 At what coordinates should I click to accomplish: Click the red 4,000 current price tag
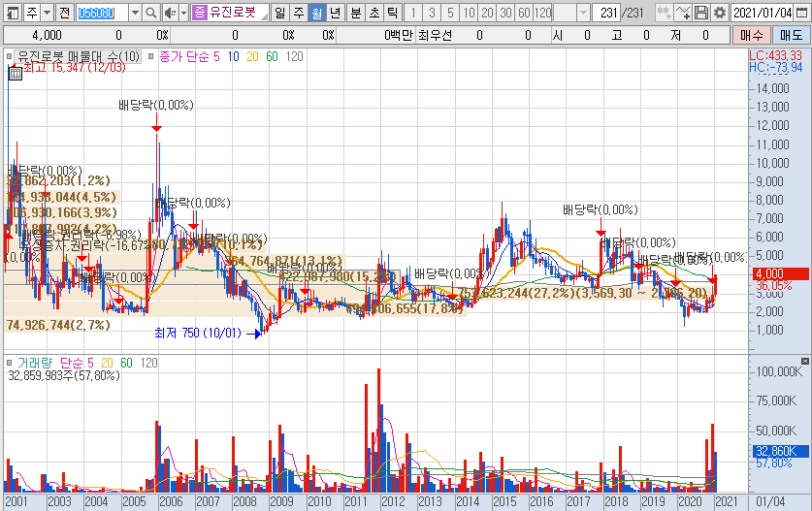tap(779, 273)
